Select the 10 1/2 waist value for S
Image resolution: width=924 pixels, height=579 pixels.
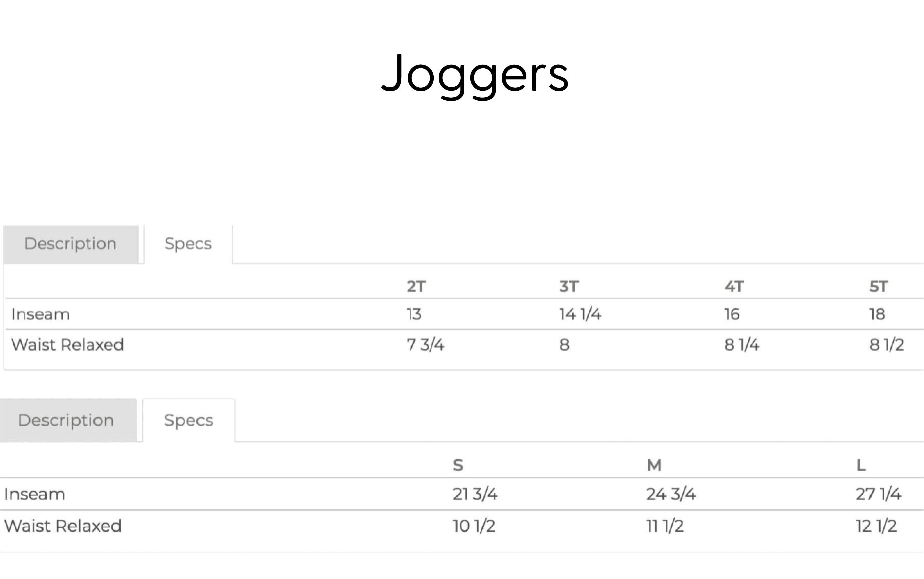point(473,526)
